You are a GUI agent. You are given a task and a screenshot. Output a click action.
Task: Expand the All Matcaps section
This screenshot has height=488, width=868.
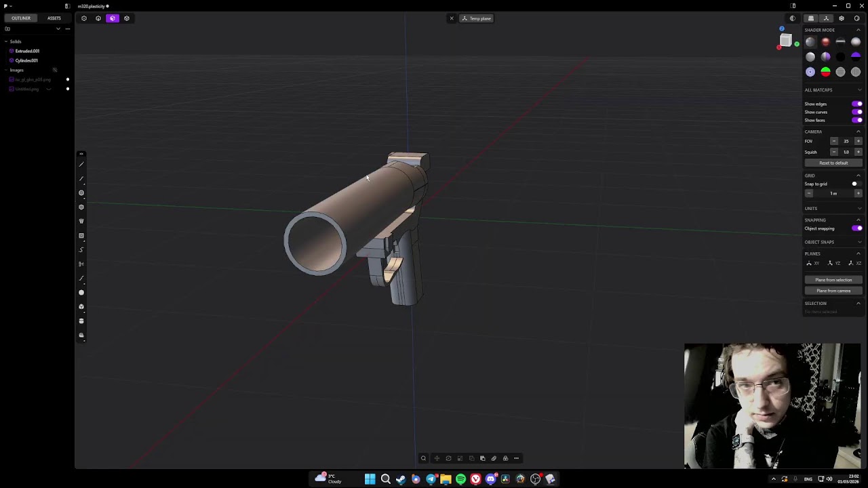point(859,89)
